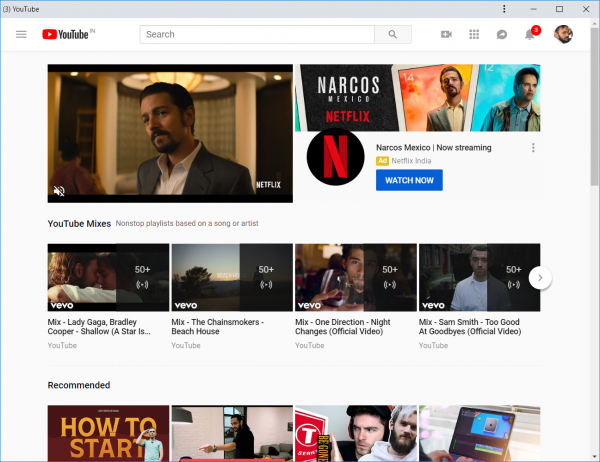Open the HOW TO START recommended video
This screenshot has height=462, width=600.
click(x=108, y=433)
